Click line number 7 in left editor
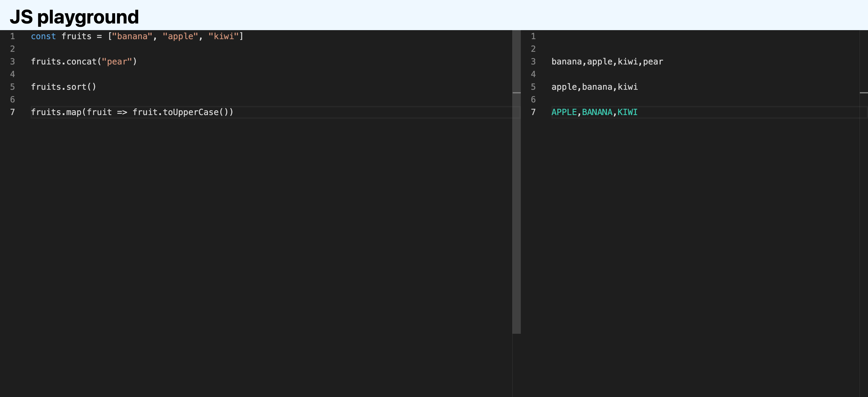The image size is (868, 397). click(x=12, y=112)
